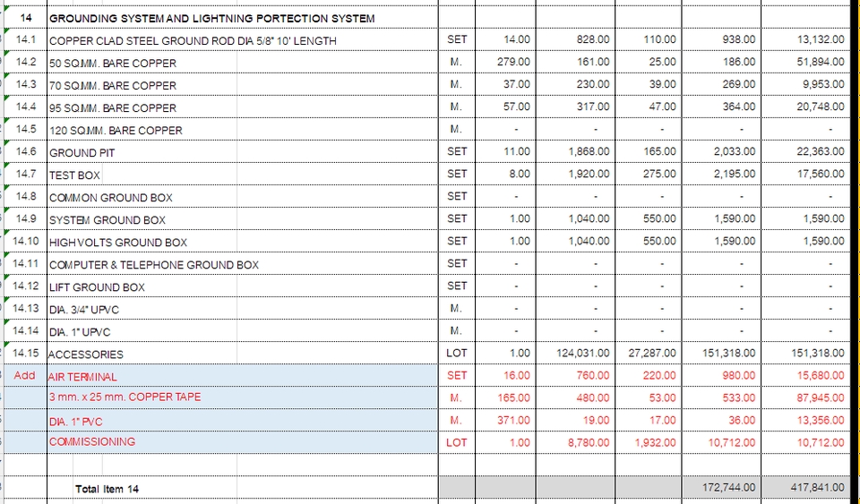Select quantity 279.00 for 50 SQ.MM. copper

tap(505, 62)
